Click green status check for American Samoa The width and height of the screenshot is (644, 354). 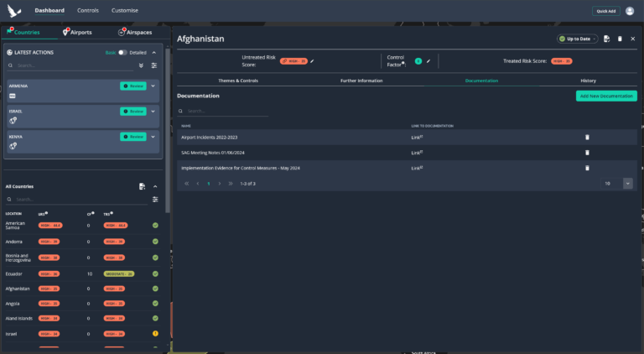(155, 225)
